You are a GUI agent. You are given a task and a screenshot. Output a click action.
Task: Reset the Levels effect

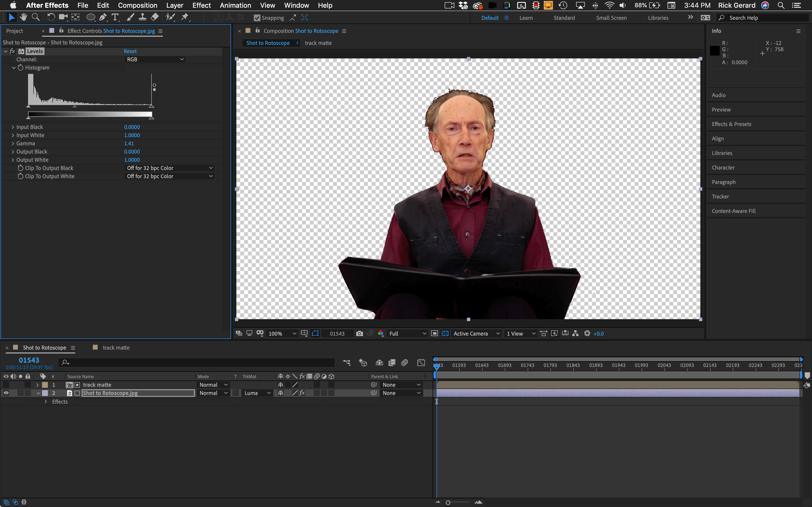130,51
